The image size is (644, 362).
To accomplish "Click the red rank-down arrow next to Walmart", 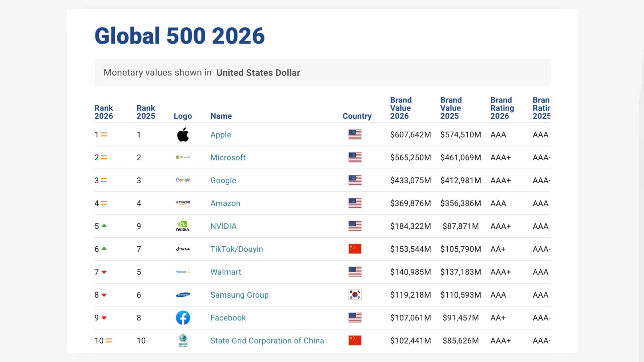I will (105, 272).
